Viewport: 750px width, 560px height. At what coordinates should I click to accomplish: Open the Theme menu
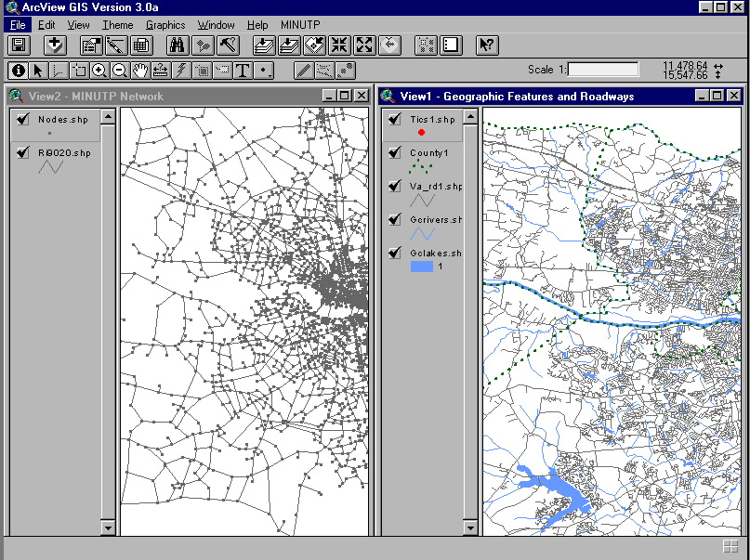pos(118,25)
